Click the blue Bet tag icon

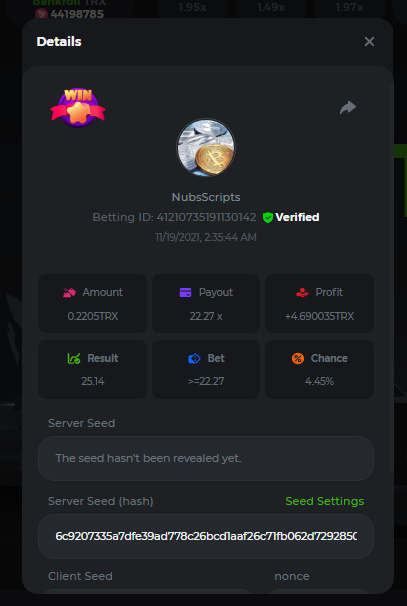(194, 359)
